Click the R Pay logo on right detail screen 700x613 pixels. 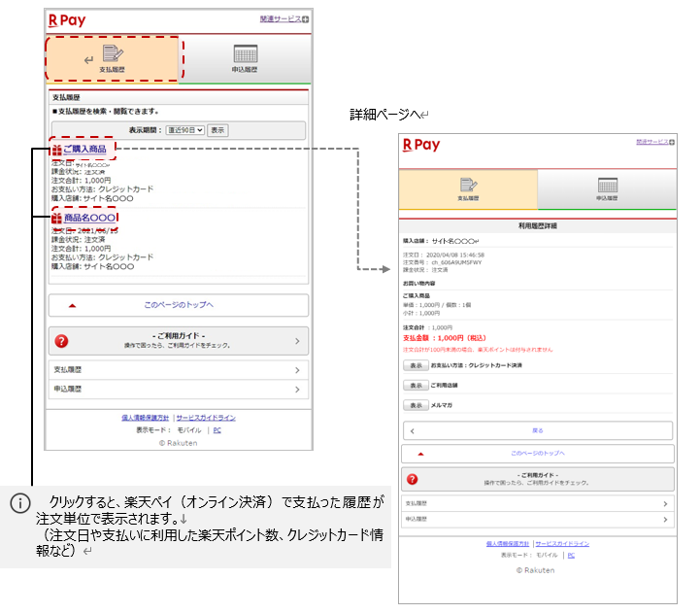click(x=420, y=145)
